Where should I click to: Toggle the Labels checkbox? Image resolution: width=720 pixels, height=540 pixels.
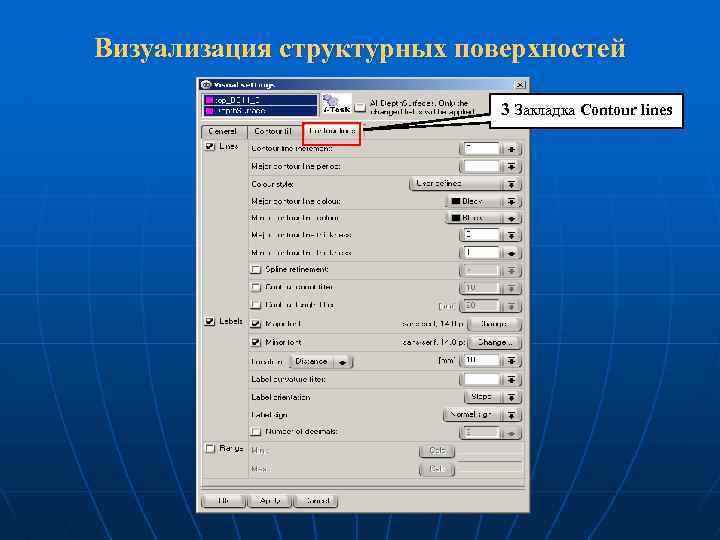coord(210,321)
